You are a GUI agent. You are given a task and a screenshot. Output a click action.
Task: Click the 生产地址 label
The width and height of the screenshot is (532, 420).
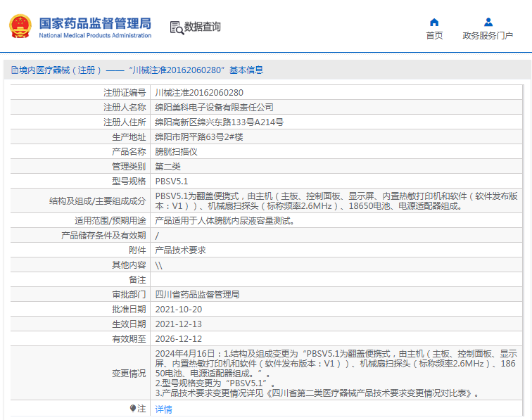click(129, 137)
